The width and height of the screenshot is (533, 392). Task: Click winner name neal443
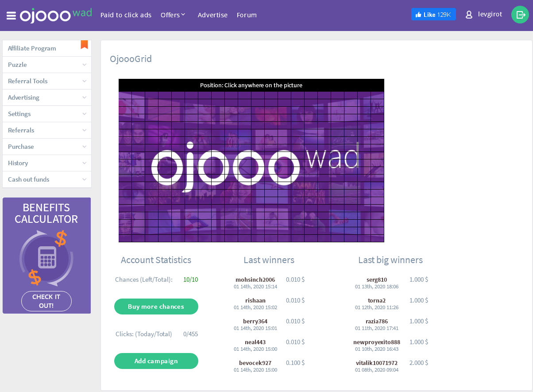point(255,342)
